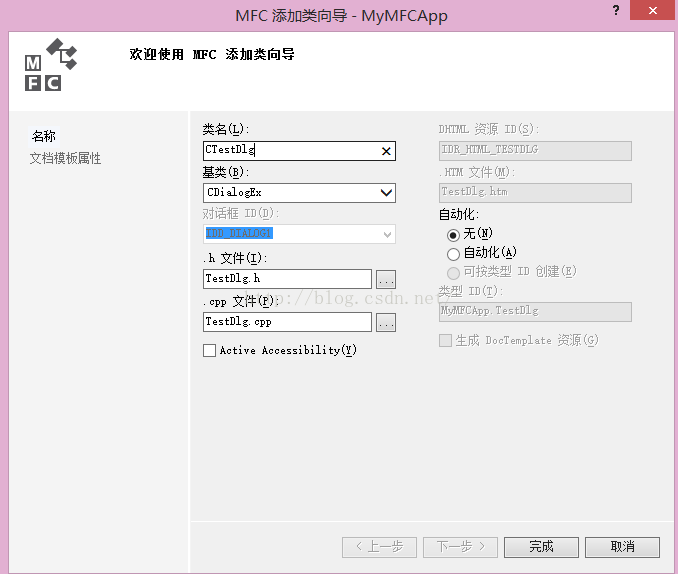Click the 类名(L): label
Image resolution: width=678 pixels, height=574 pixels.
click(x=226, y=129)
